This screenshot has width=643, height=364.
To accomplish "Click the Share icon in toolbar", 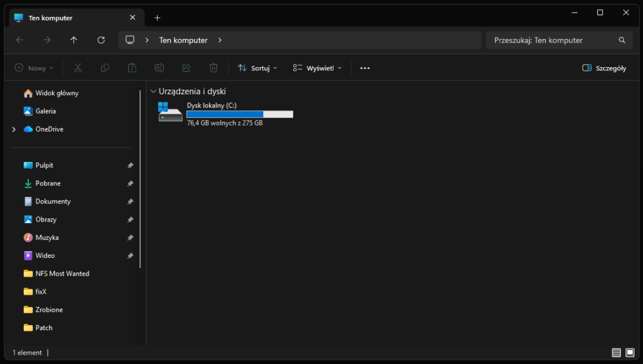I will pyautogui.click(x=186, y=68).
